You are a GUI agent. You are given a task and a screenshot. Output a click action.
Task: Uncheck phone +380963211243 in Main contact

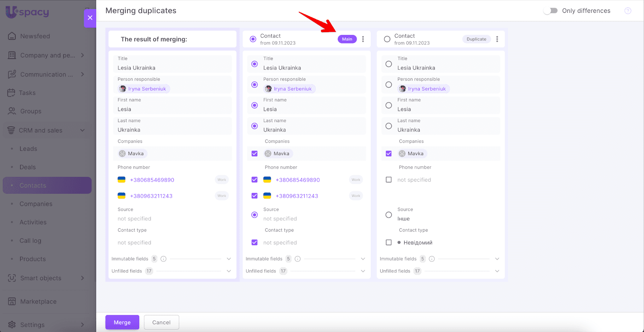click(254, 196)
